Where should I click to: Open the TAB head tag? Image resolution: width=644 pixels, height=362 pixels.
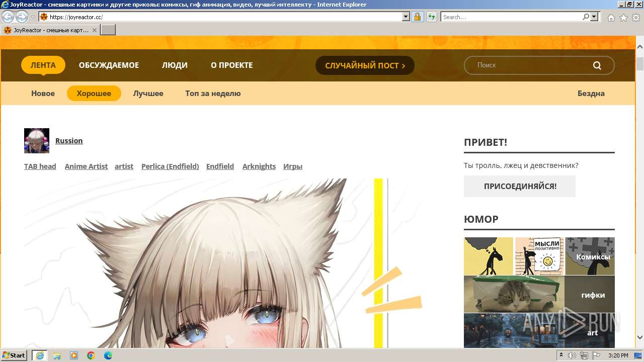[40, 166]
